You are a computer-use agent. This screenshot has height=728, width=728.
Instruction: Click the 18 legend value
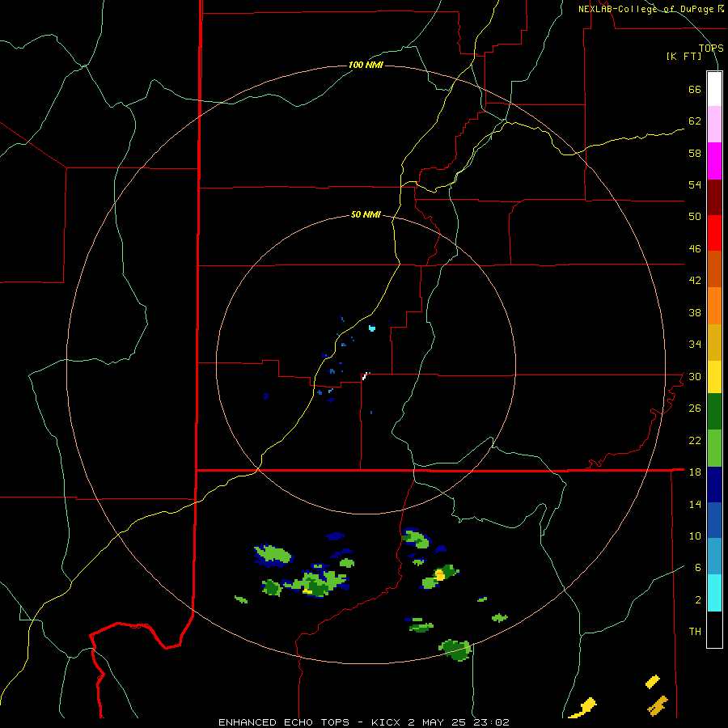pyautogui.click(x=695, y=472)
